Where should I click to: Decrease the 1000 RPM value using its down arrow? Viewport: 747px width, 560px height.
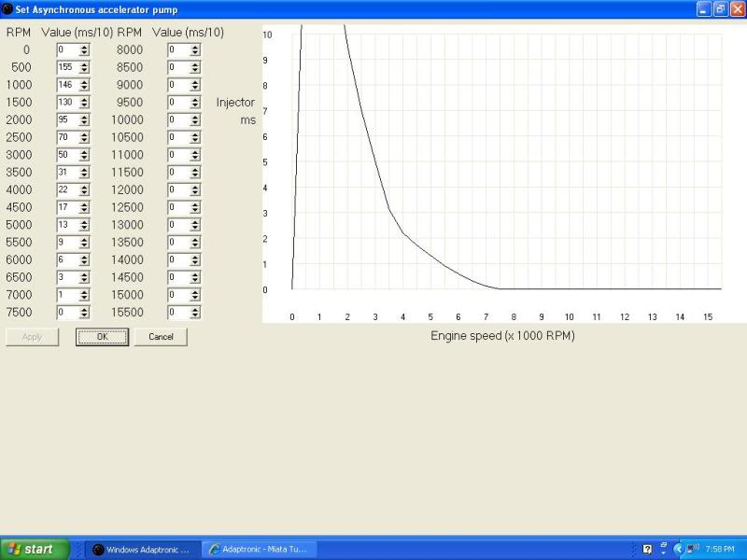click(83, 88)
